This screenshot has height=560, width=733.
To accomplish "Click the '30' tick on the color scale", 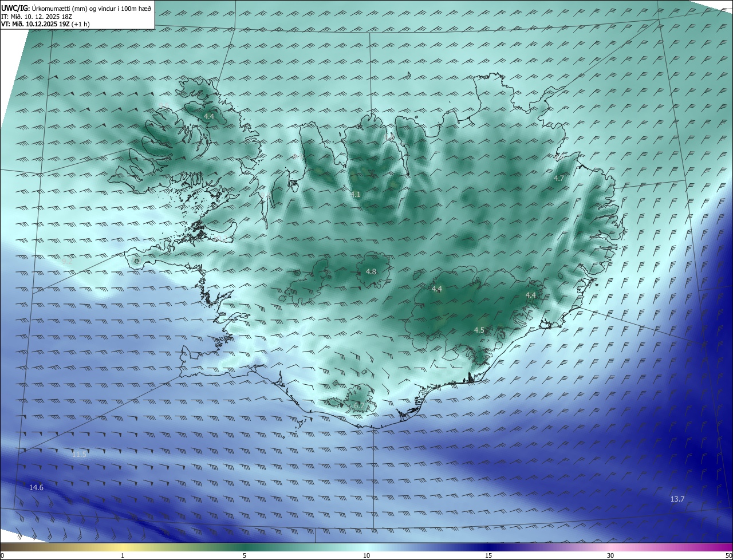I will tap(610, 556).
